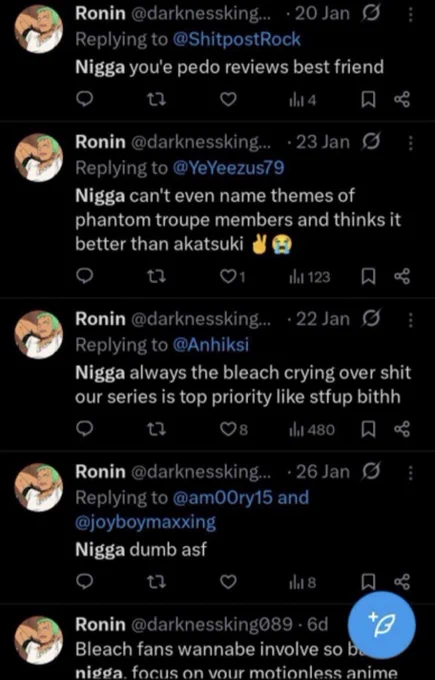
Task: Bookmark the 26 Jan tweet
Action: point(369,582)
